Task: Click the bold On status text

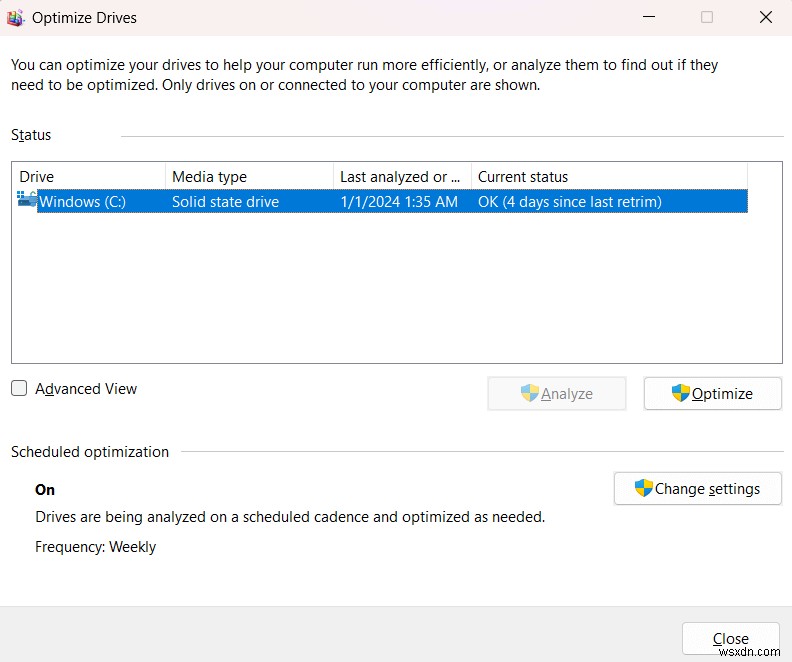Action: pyautogui.click(x=44, y=489)
